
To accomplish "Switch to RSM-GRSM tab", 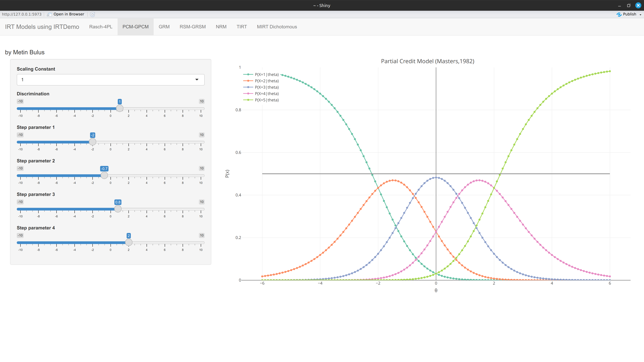I will coord(193,27).
